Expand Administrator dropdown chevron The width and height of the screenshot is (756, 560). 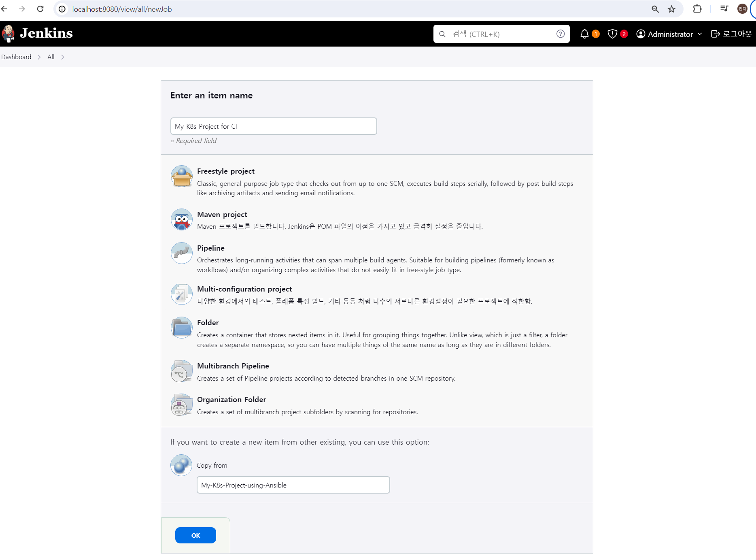pyautogui.click(x=700, y=34)
